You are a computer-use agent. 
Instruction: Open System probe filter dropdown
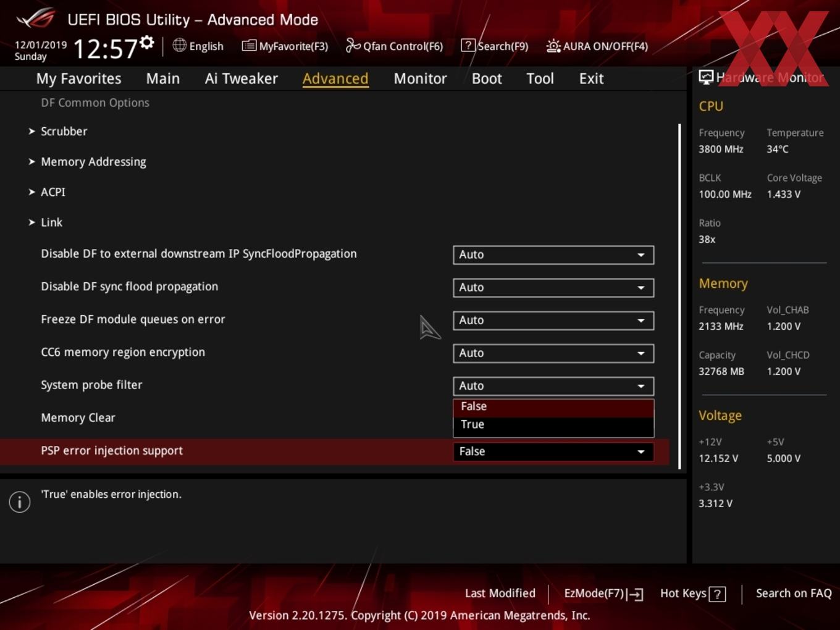(x=553, y=385)
